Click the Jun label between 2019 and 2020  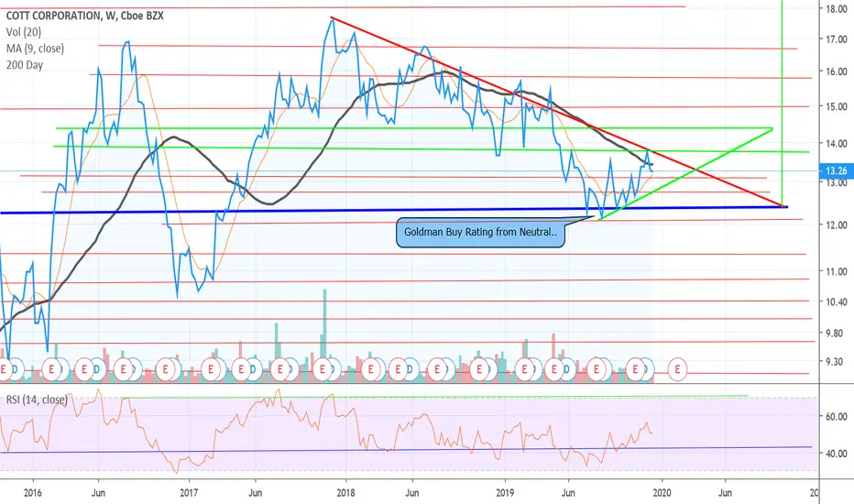(x=568, y=493)
